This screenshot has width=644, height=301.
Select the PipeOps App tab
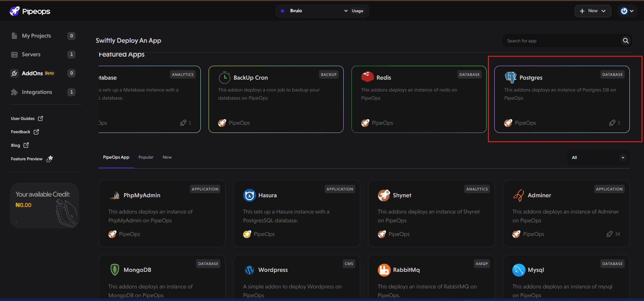[x=116, y=157]
